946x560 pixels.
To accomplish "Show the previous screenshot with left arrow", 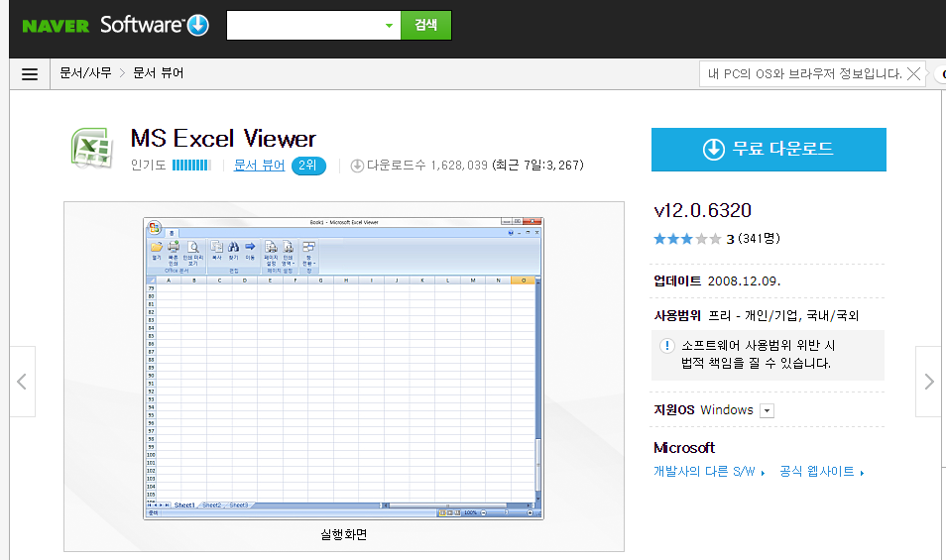I will click(x=22, y=382).
